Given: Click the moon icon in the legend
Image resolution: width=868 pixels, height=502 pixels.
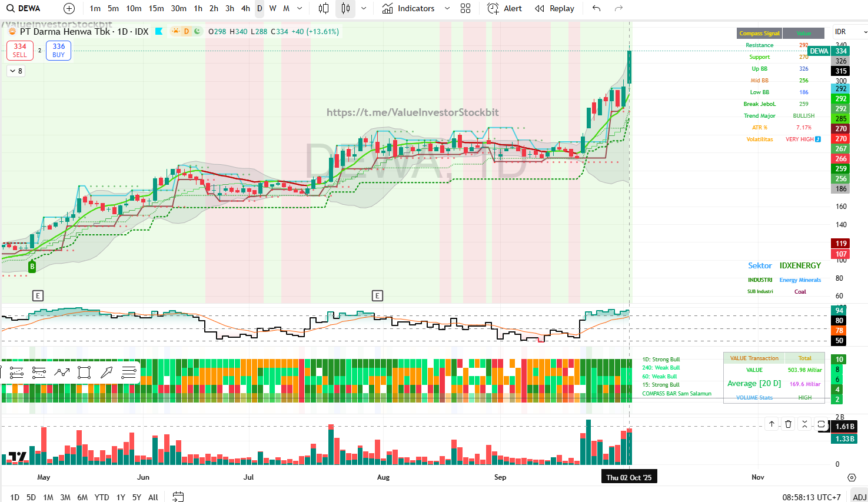Looking at the screenshot, I should 197,31.
